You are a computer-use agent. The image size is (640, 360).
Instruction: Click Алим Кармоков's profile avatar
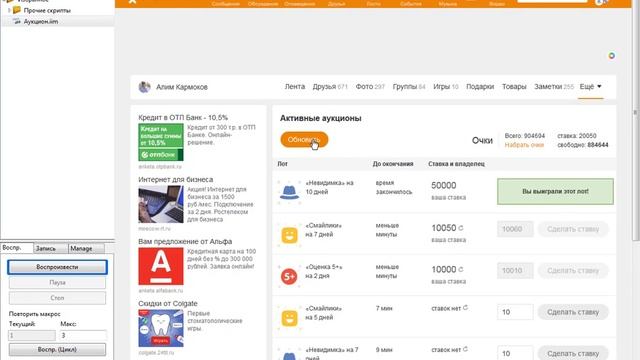144,87
